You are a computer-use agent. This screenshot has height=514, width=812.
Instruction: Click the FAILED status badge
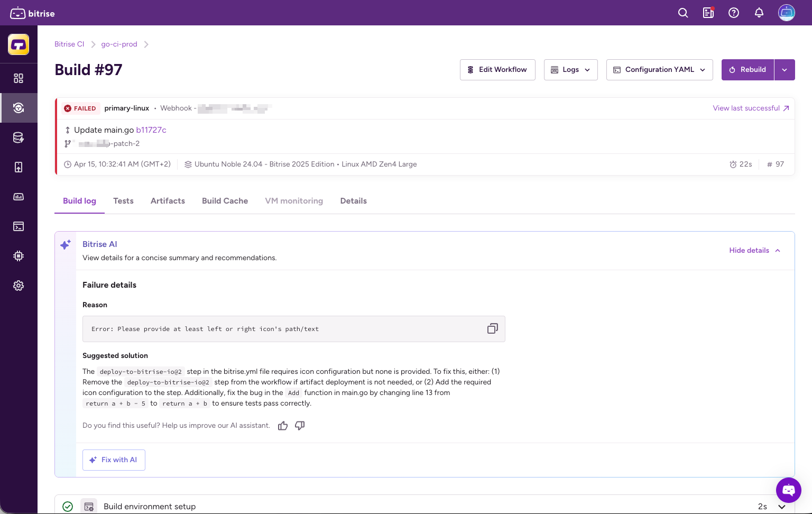(80, 108)
